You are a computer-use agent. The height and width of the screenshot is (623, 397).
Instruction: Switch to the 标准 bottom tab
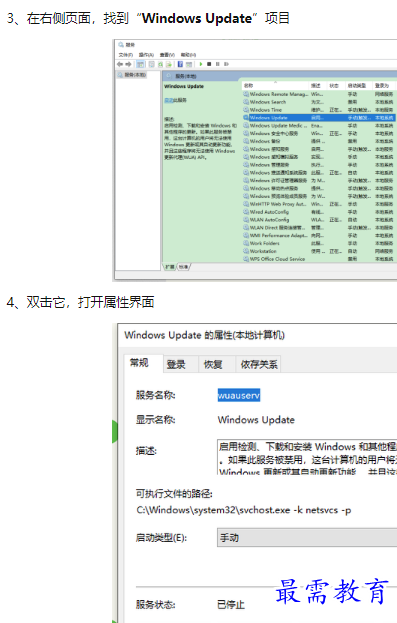tap(183, 267)
